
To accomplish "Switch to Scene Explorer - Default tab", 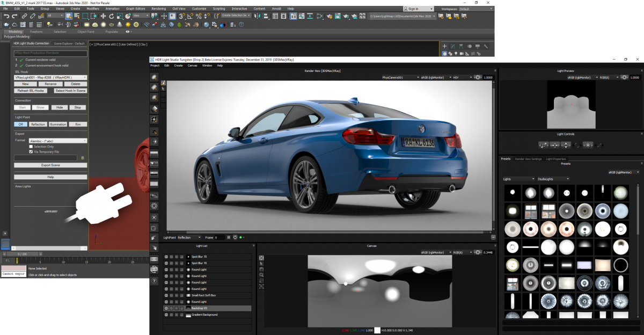I will pos(69,43).
